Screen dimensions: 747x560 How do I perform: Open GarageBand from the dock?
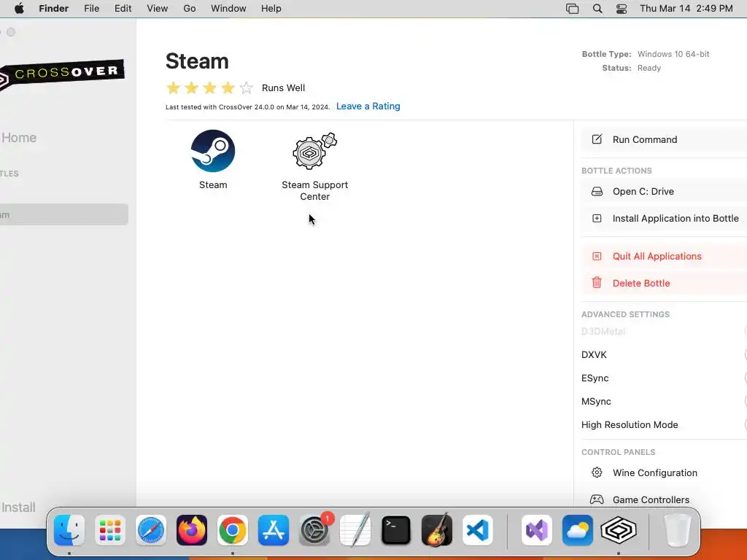[437, 530]
